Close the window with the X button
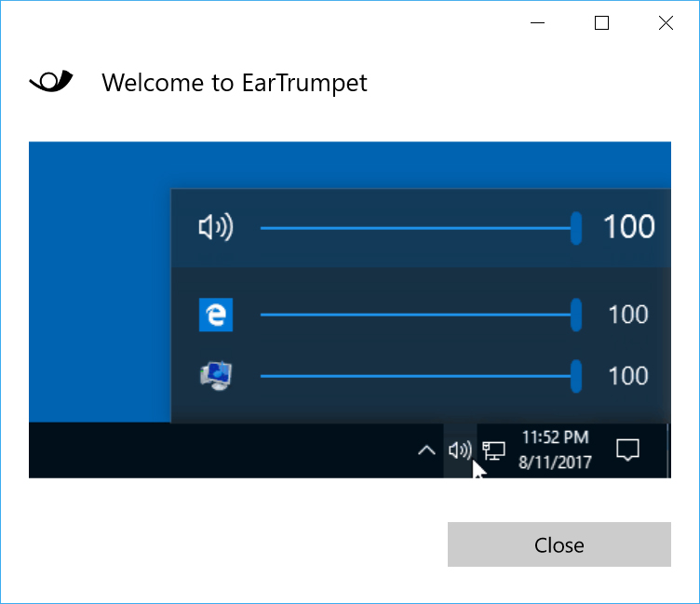The image size is (700, 604). pyautogui.click(x=666, y=22)
